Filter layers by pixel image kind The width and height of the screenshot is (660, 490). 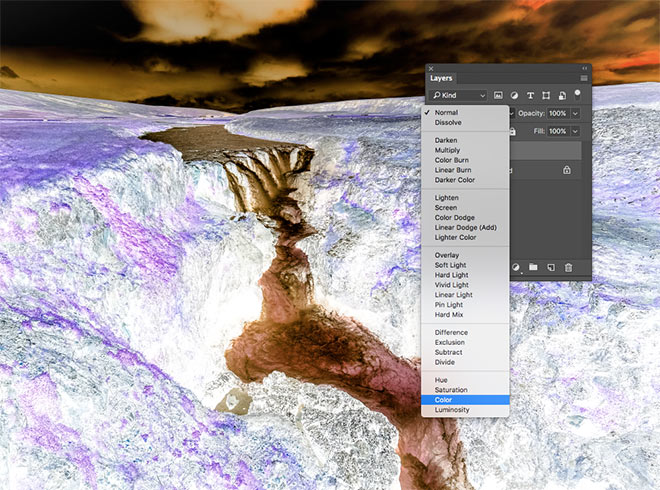tap(498, 96)
